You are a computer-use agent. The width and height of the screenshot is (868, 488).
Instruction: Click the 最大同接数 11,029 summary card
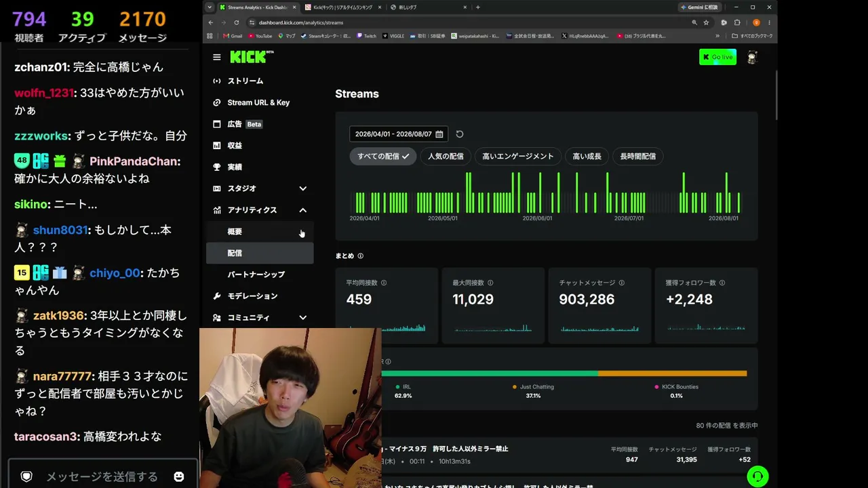[492, 305]
